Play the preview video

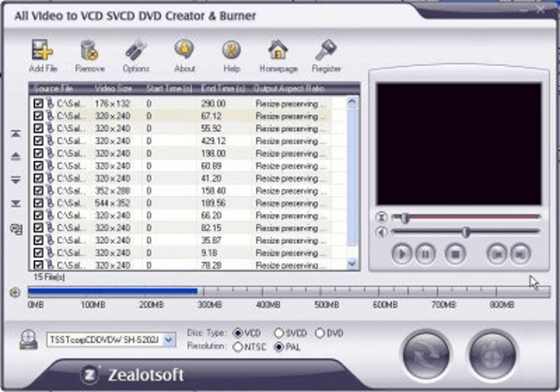(402, 254)
